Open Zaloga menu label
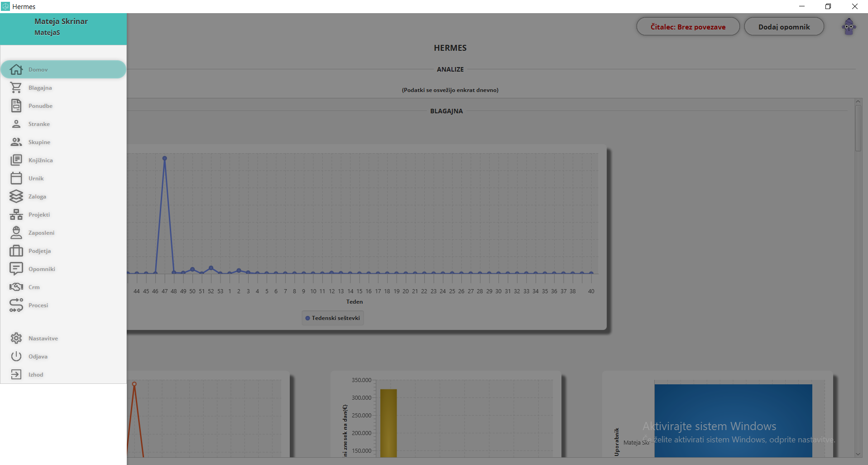This screenshot has height=465, width=868. [37, 196]
